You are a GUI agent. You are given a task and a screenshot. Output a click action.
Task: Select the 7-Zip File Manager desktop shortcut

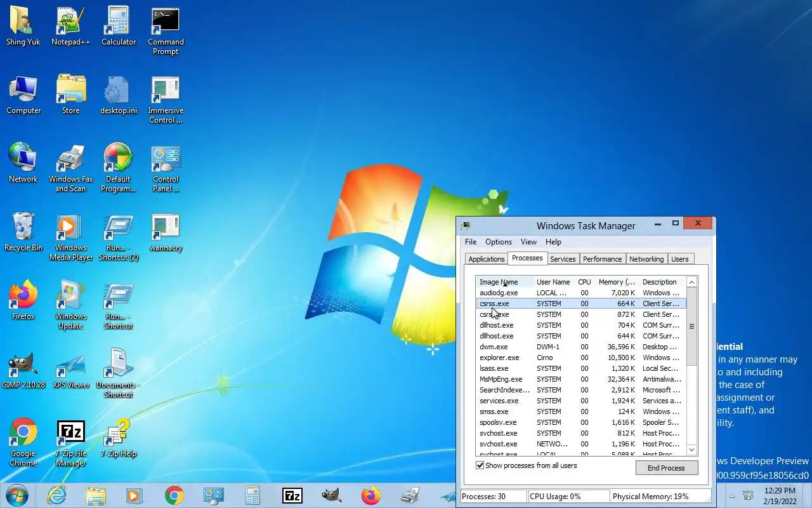coord(70,443)
